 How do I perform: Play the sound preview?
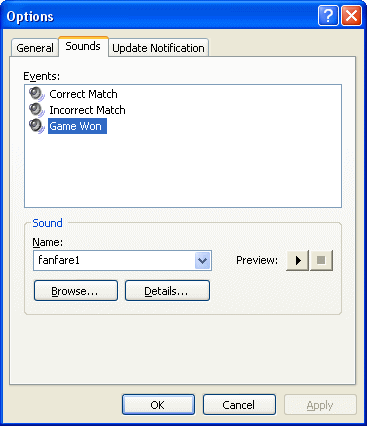[x=298, y=260]
